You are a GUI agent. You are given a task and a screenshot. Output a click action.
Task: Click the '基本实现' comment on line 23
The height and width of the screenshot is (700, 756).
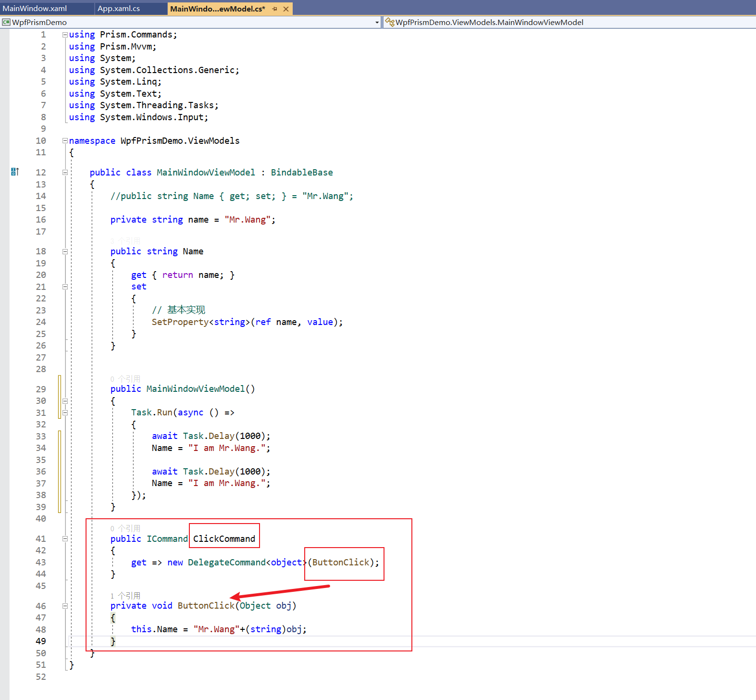coord(186,310)
